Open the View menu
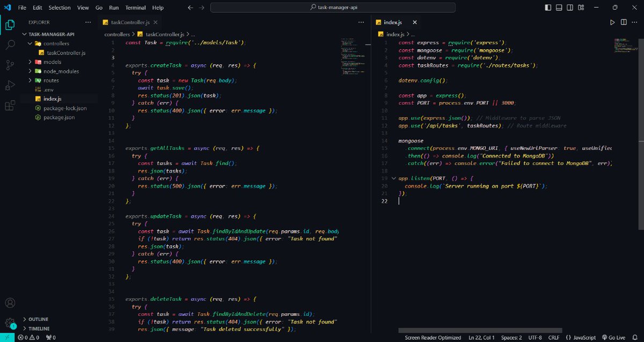Viewport: 644px width, 342px height. pos(83,8)
